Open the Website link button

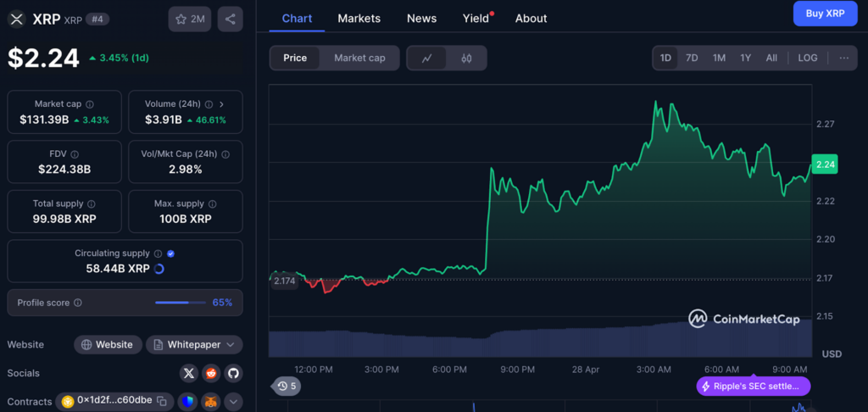tap(107, 345)
